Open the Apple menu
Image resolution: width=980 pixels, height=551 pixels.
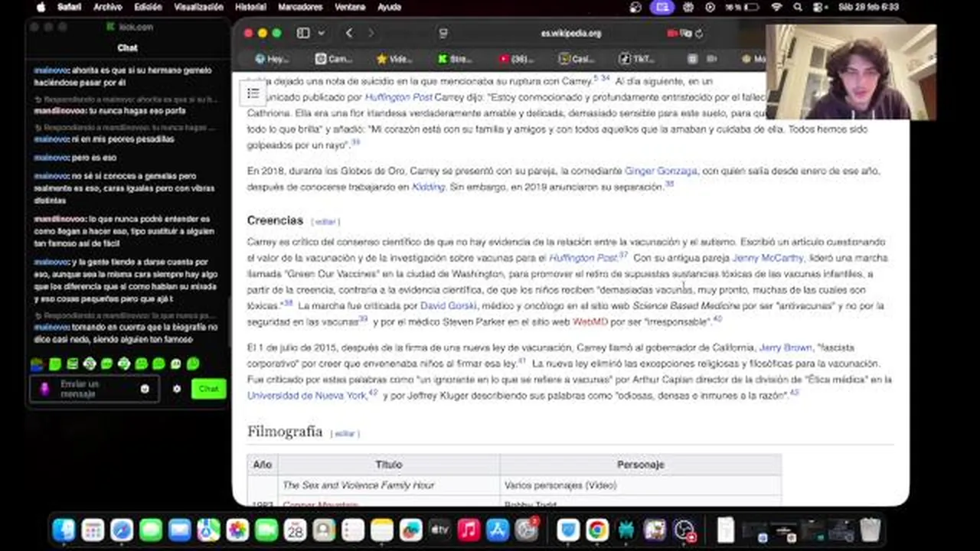coord(41,7)
